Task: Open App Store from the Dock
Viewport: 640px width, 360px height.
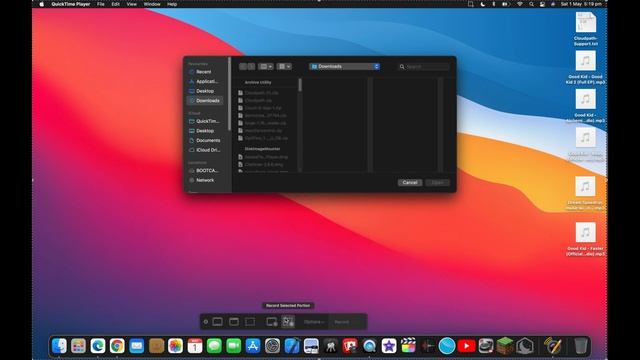Action: [x=253, y=346]
